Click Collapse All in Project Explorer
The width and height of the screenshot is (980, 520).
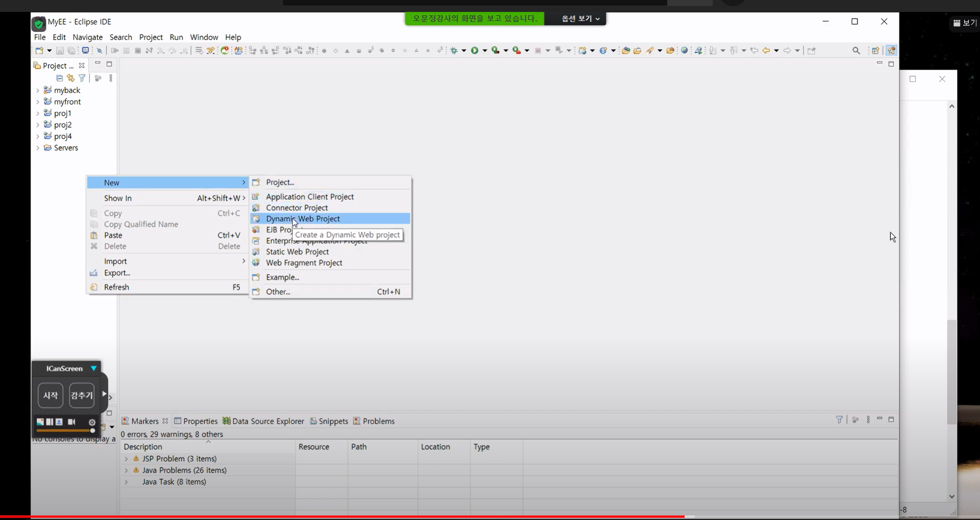coord(59,78)
